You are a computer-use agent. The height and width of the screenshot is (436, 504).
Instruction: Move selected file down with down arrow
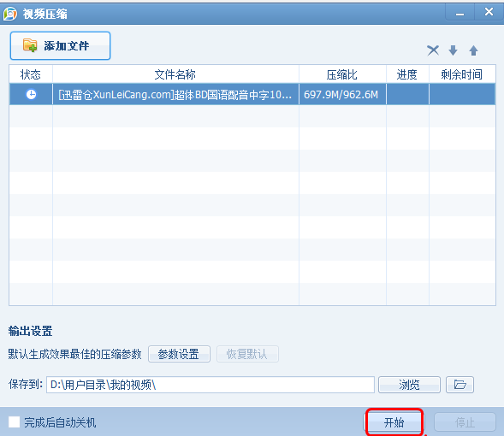(453, 50)
